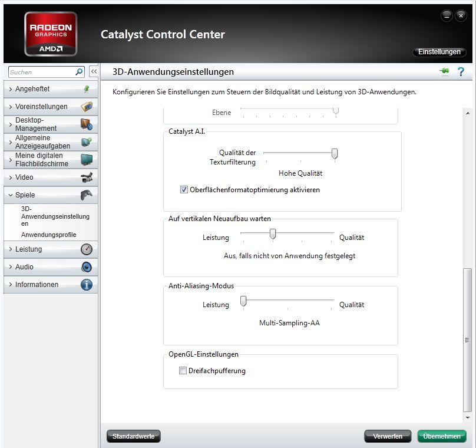The height and width of the screenshot is (448, 476).
Task: Click the Anti-Aliasing-Modus slider handle
Action: point(243,301)
